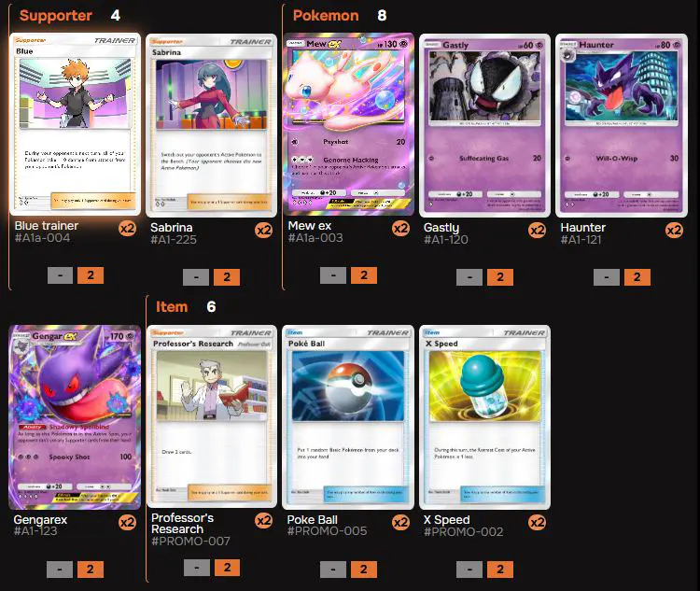700x591 pixels.
Task: Click the x2 badge beside Gengarex
Action: pyautogui.click(x=127, y=522)
